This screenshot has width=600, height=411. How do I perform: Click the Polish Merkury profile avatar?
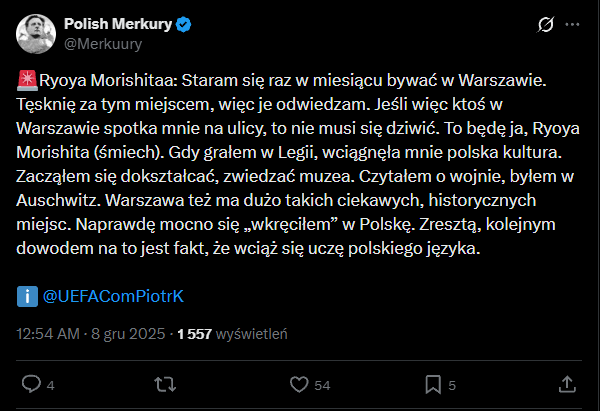(36, 33)
